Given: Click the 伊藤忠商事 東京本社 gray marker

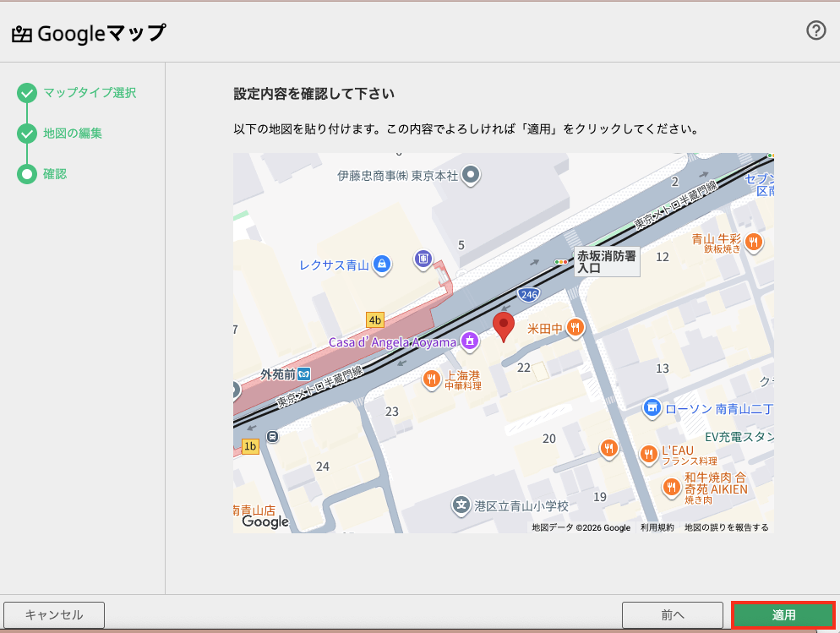Looking at the screenshot, I should pyautogui.click(x=471, y=175).
